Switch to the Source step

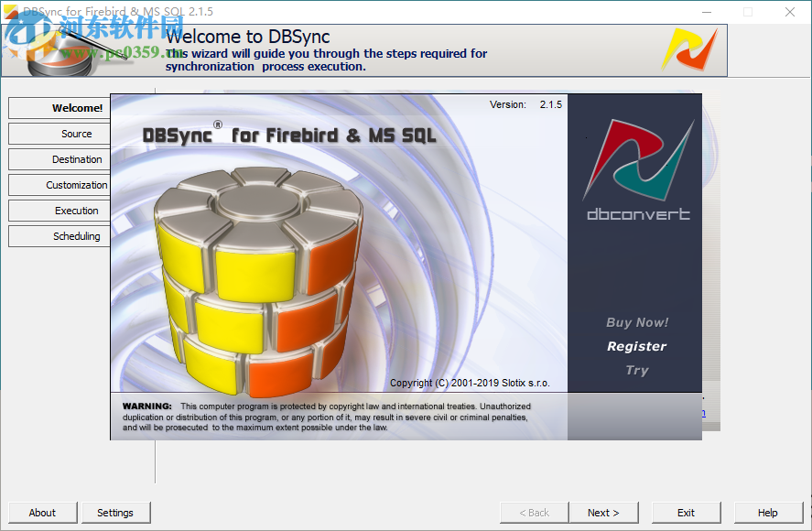[58, 134]
